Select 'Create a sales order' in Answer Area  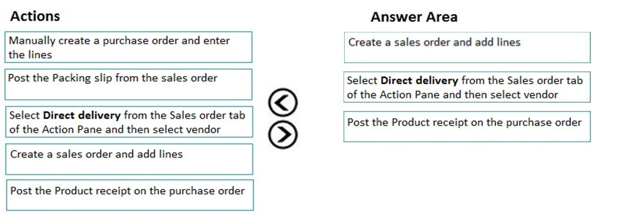click(x=467, y=47)
